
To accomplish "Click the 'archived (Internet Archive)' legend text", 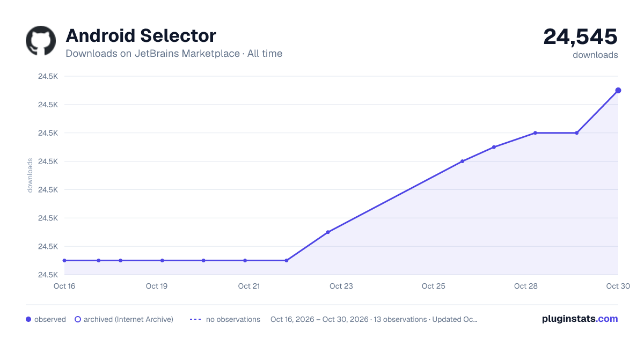I will pos(128,319).
